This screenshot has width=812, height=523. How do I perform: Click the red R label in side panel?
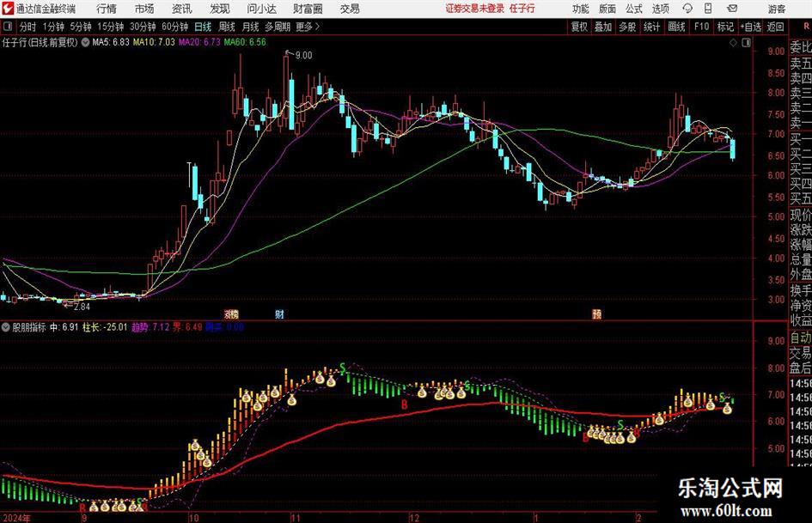807,27
